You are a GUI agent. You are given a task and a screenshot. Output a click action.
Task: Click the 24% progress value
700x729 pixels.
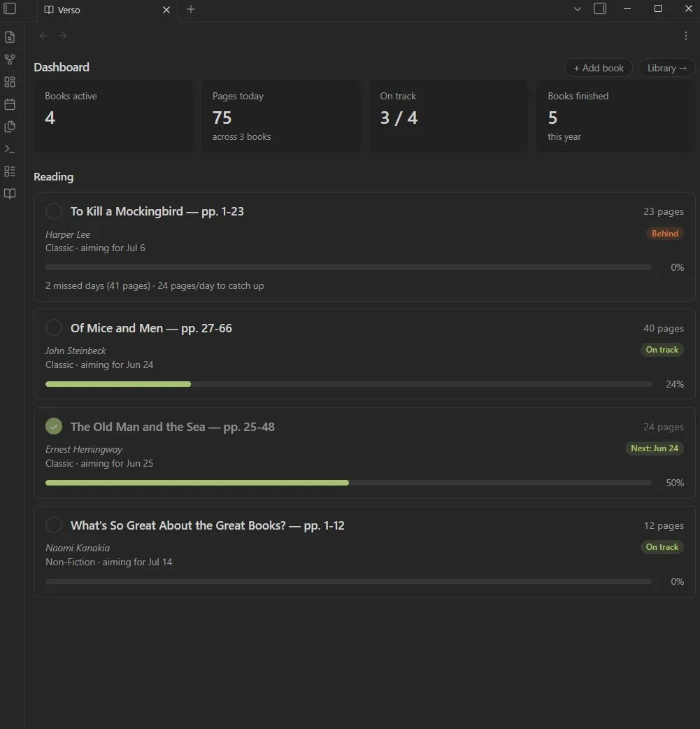coord(674,384)
